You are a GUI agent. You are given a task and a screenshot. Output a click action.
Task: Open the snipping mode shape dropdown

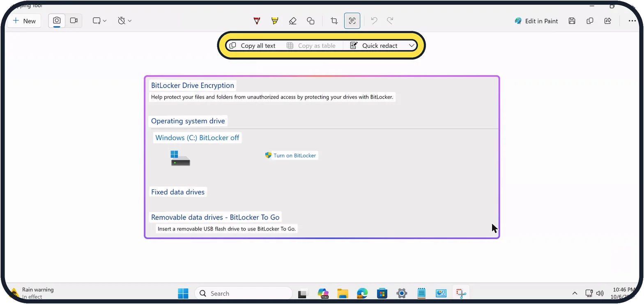pos(99,21)
